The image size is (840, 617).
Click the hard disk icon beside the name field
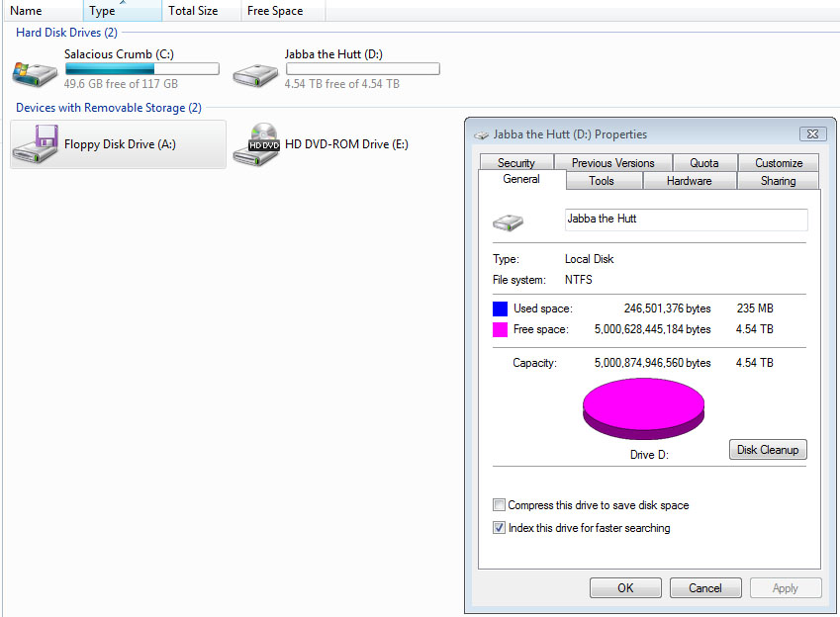508,221
